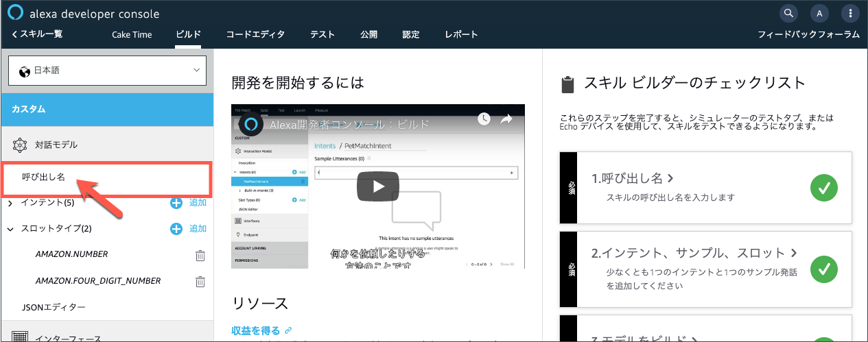Click the Alexa logo ring icon
Viewport: 868px width, 342px height.
tap(16, 13)
